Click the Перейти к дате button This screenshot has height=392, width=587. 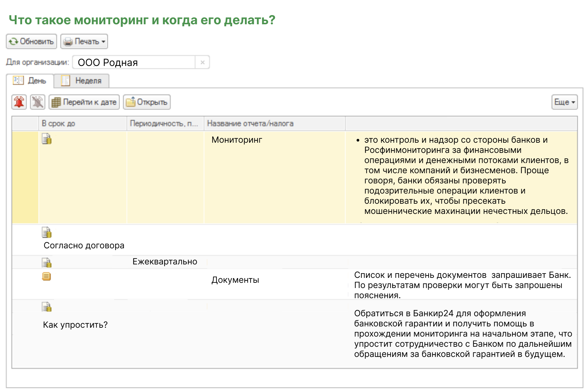84,102
